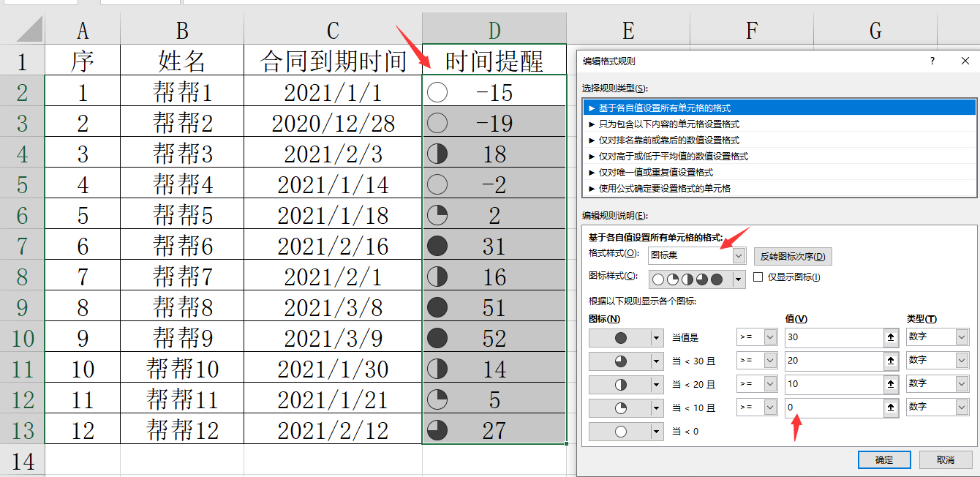
Task: Select rule type 基于各自值设置所有单元格的格式
Action: click(780, 108)
